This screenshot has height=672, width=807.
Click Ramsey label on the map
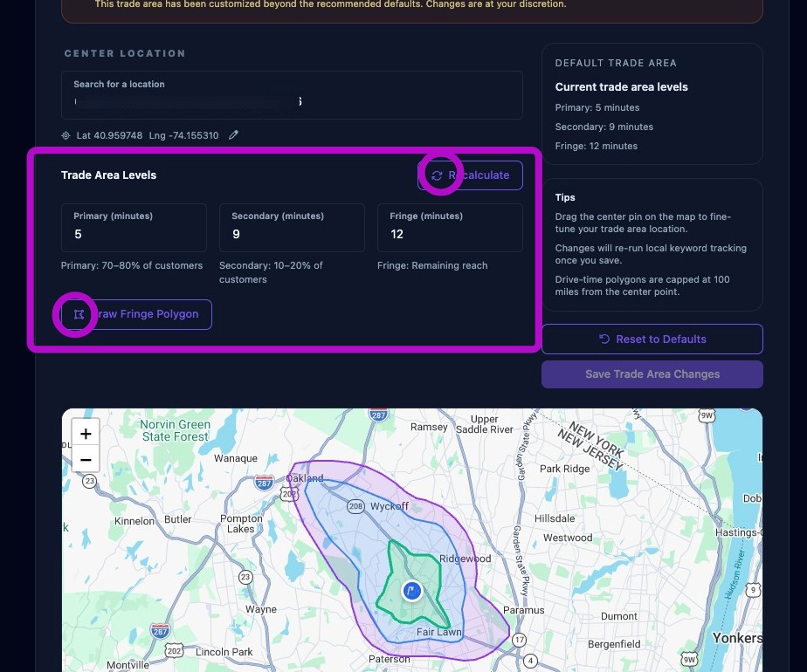(x=429, y=428)
